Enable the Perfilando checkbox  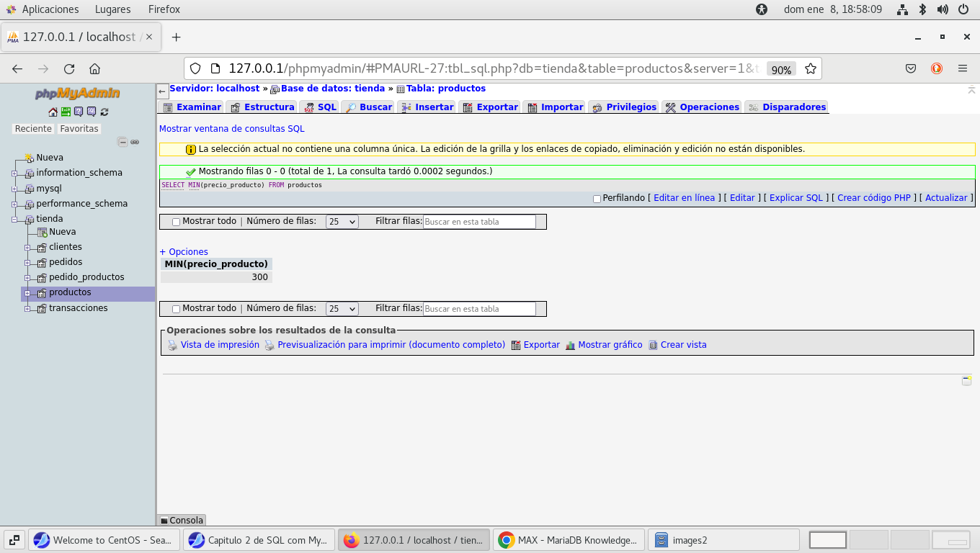tap(597, 199)
